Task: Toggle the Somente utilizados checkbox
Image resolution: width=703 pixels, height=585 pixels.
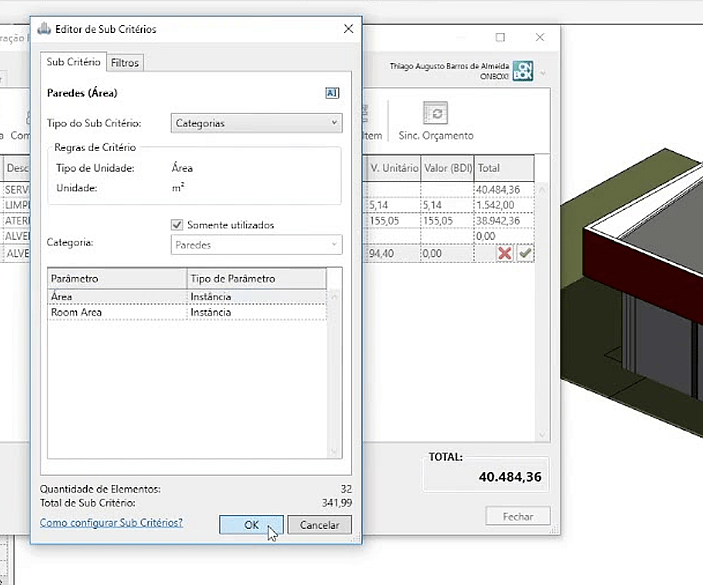Action: pyautogui.click(x=177, y=225)
